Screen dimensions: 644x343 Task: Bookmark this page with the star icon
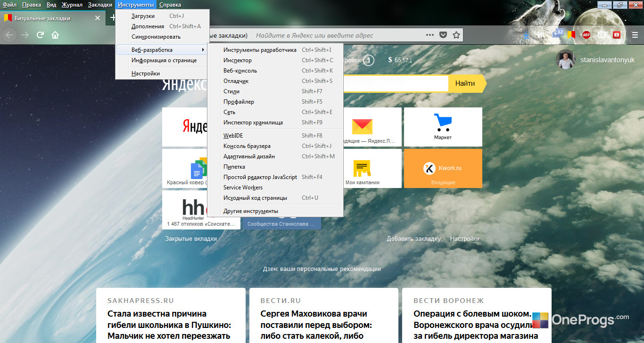click(456, 35)
